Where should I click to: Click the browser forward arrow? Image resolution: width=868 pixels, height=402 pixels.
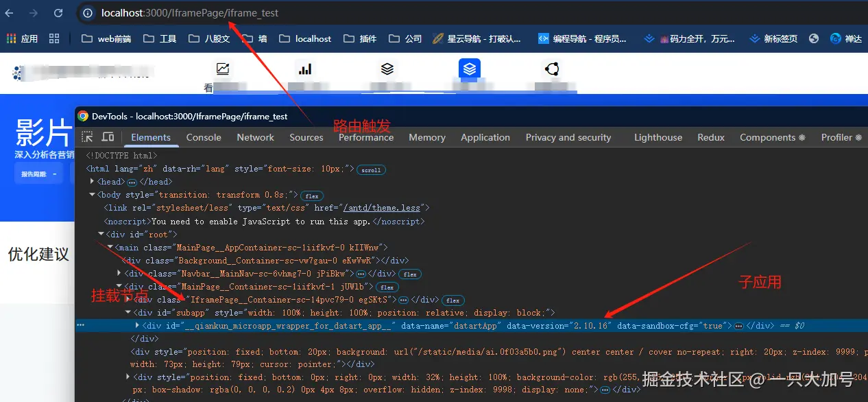coord(34,13)
